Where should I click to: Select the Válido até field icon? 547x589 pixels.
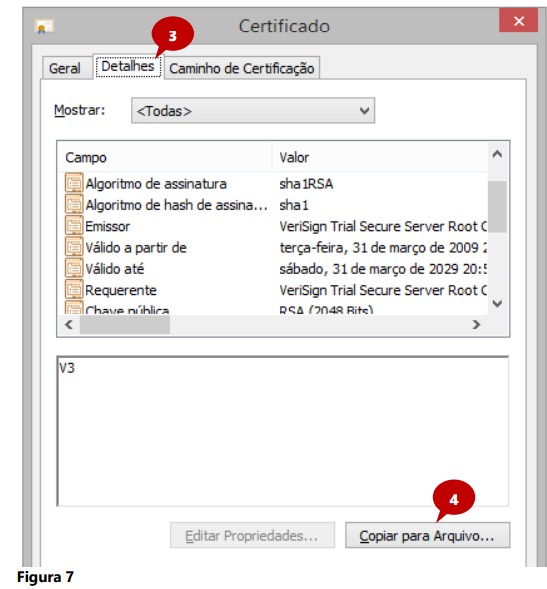point(74,268)
